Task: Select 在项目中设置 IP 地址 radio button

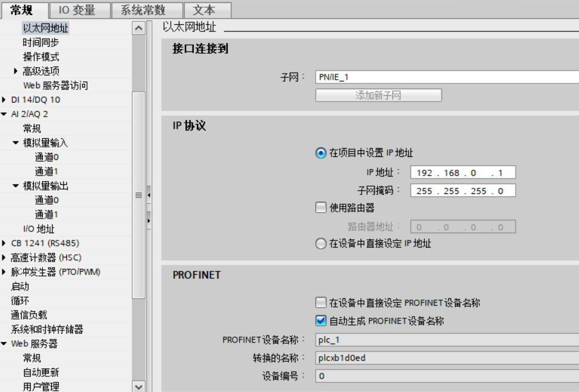Action: pyautogui.click(x=321, y=153)
